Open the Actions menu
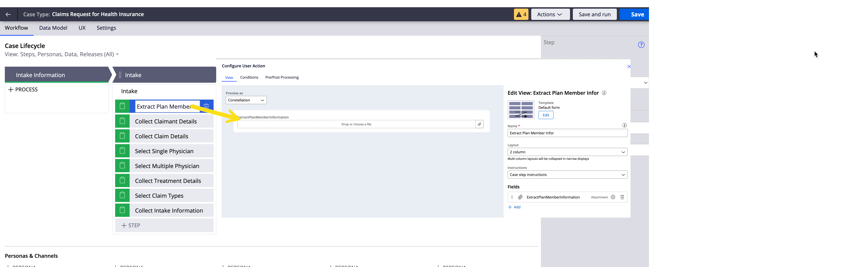 coord(550,14)
